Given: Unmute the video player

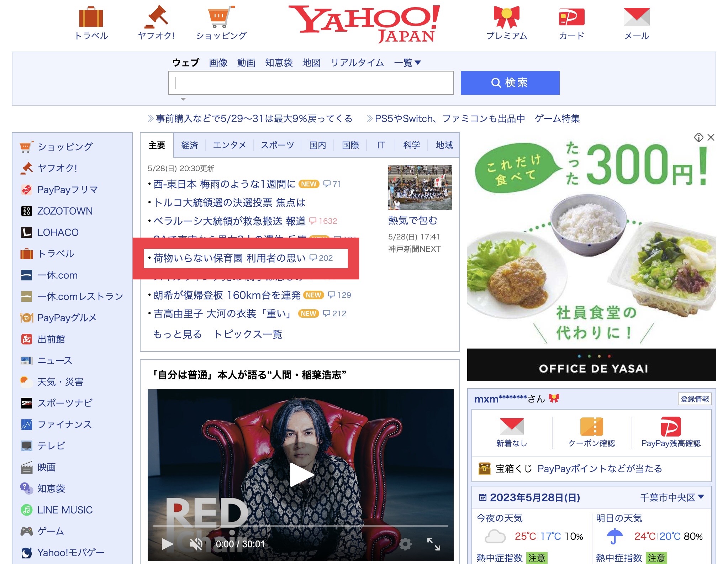Looking at the screenshot, I should click(195, 544).
